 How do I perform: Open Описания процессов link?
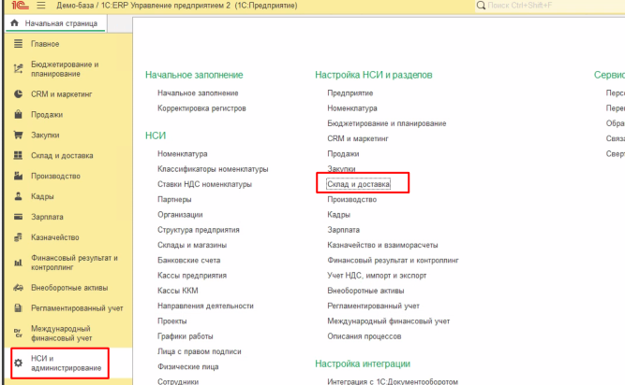click(x=364, y=336)
